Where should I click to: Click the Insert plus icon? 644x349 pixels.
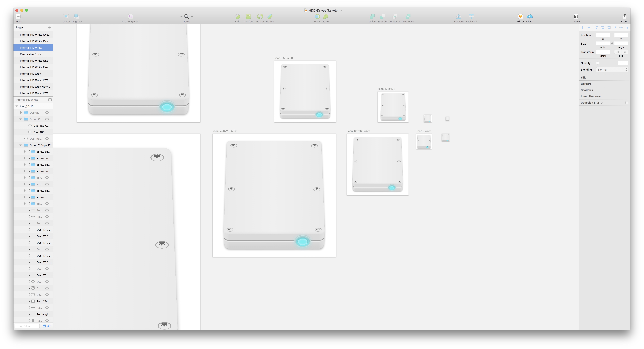pyautogui.click(x=18, y=16)
